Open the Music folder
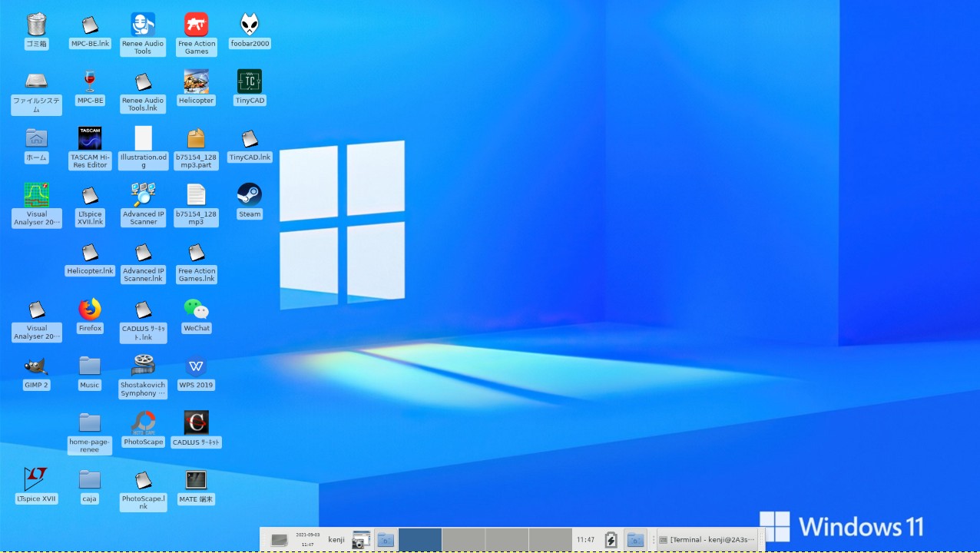980x553 pixels. 89,366
